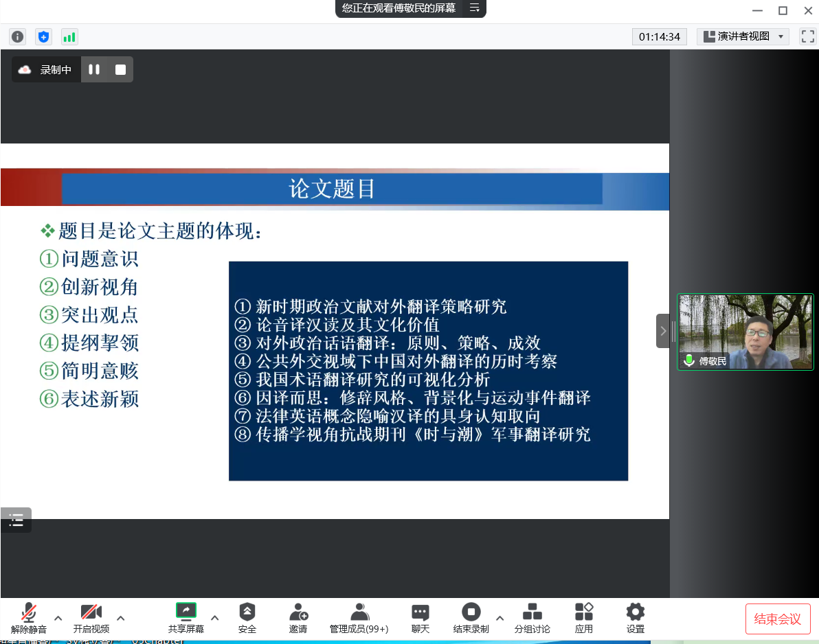Unmute the microphone (解除静音)

click(29, 617)
